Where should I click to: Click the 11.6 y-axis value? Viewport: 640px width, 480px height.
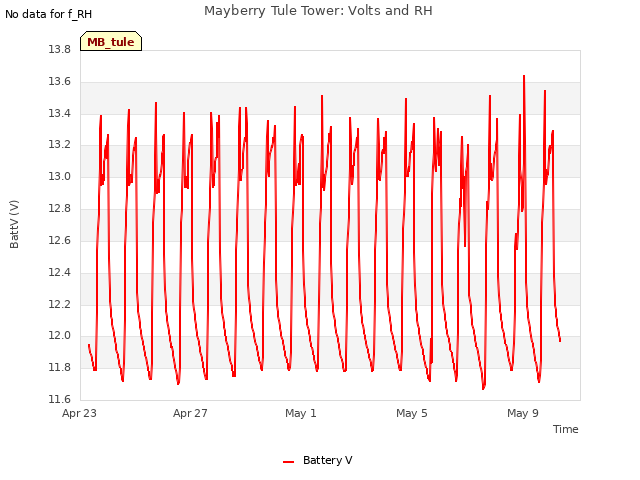(x=60, y=399)
